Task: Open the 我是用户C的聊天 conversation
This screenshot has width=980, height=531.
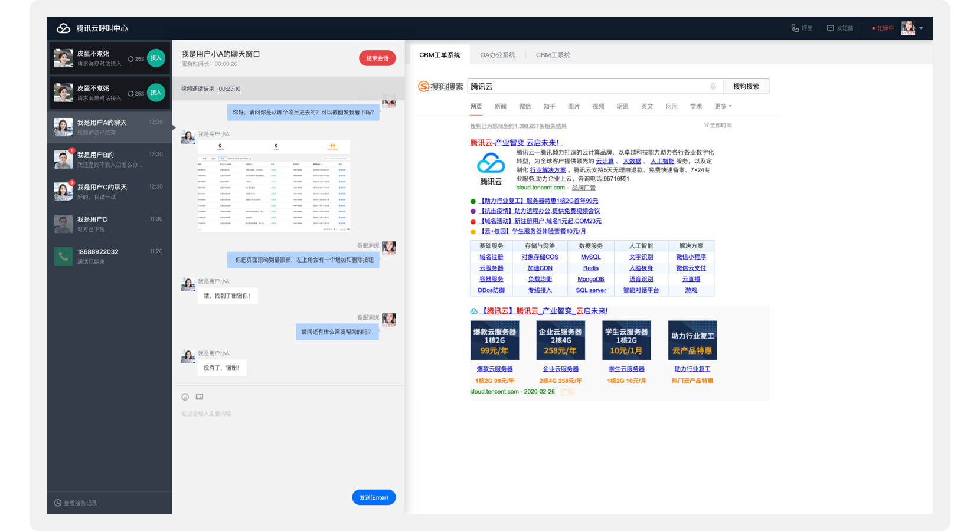Action: (x=110, y=192)
